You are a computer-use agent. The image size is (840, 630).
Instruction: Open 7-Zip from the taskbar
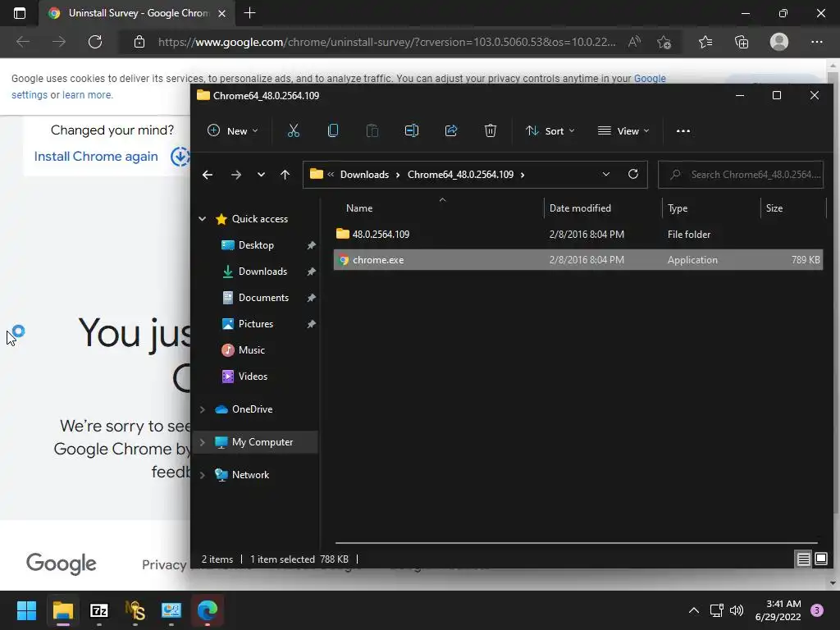(99, 610)
